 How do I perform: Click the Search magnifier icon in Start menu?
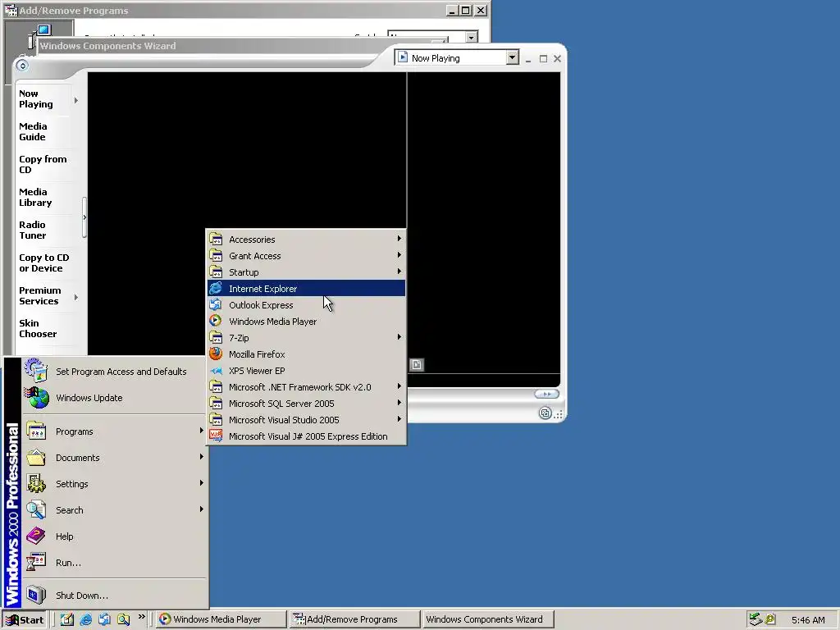click(36, 509)
